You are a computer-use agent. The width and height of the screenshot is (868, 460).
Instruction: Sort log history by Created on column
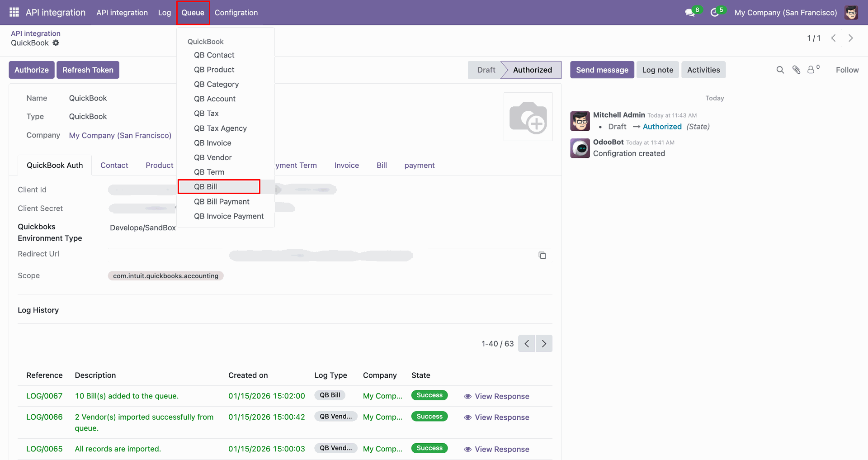248,375
